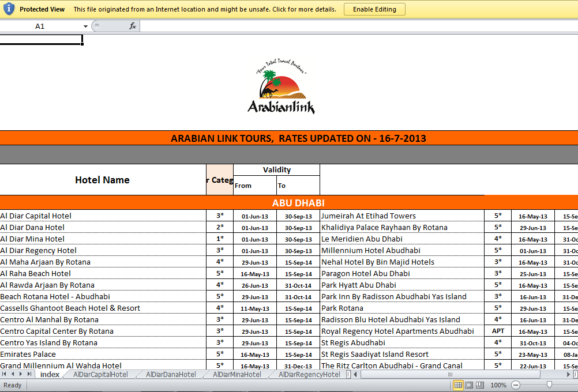
Task: Click the zoom out minus button
Action: pyautogui.click(x=516, y=385)
